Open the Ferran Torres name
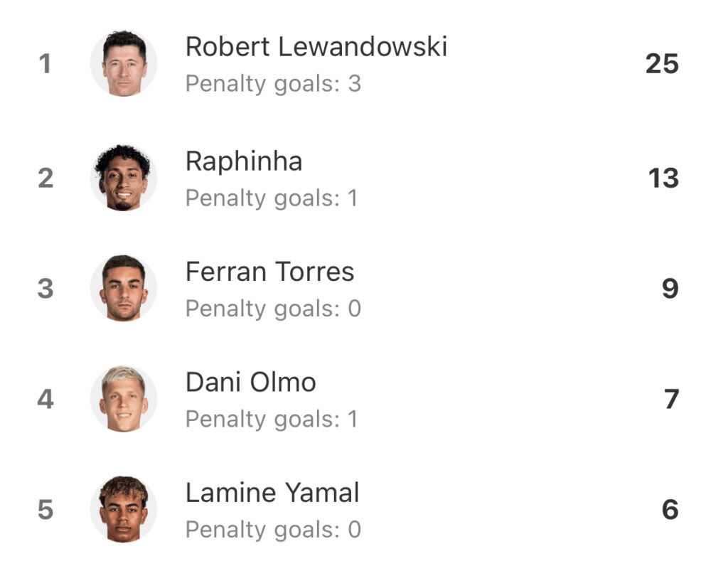728x571 pixels. point(269,272)
